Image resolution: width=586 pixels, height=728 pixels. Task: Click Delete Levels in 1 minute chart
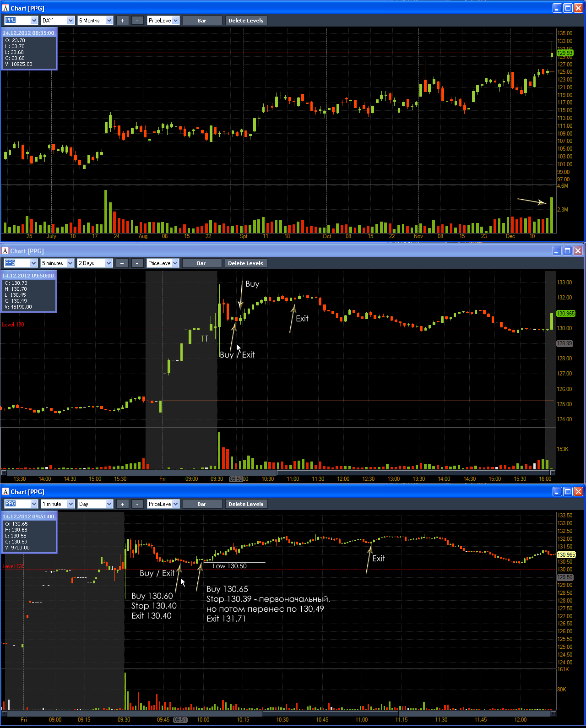pos(246,504)
